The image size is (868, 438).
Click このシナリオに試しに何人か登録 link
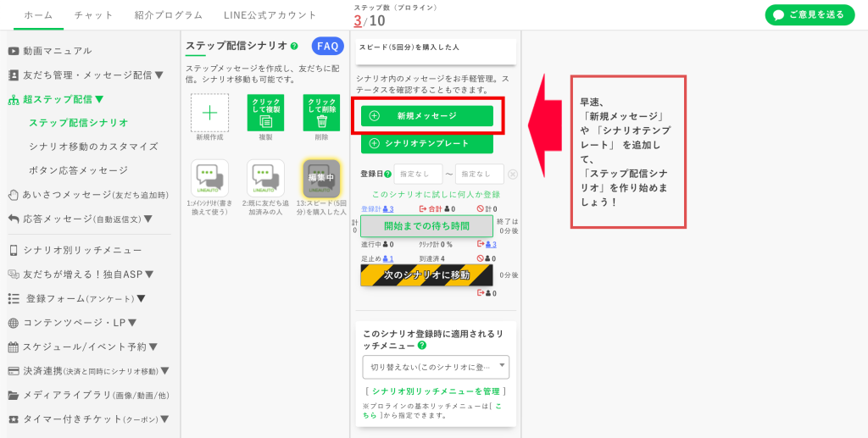click(437, 195)
